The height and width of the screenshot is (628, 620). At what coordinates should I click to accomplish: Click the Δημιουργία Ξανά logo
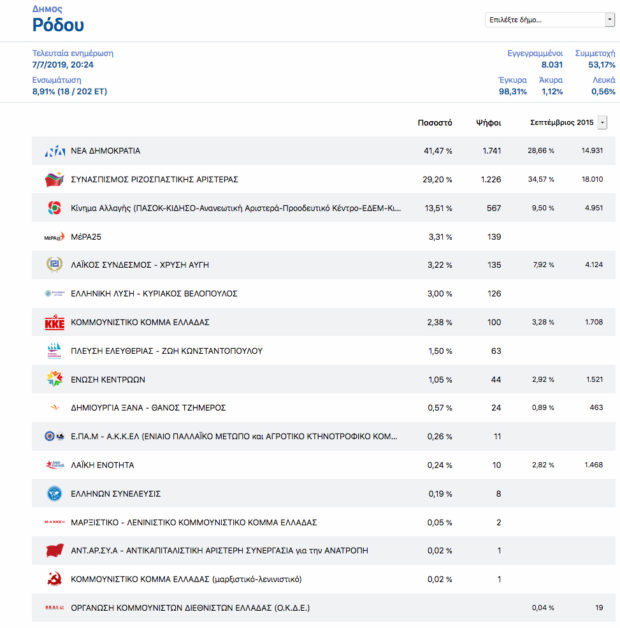pyautogui.click(x=55, y=408)
